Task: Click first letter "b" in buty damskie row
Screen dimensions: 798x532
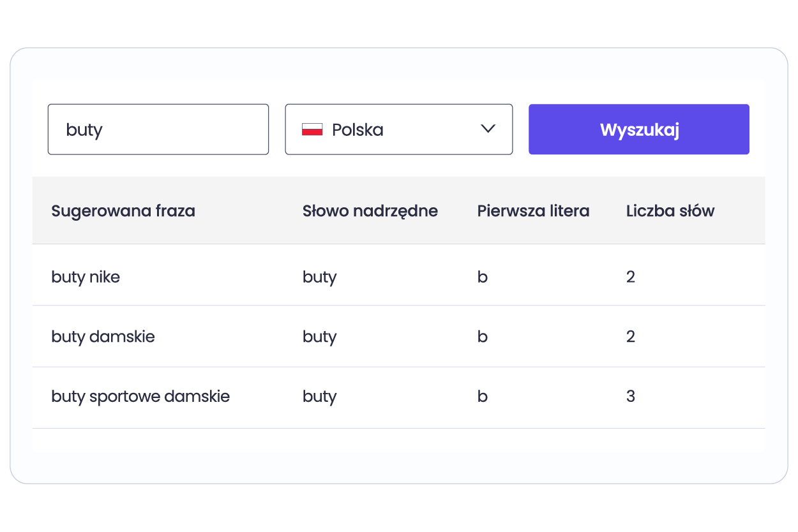Action: tap(483, 337)
